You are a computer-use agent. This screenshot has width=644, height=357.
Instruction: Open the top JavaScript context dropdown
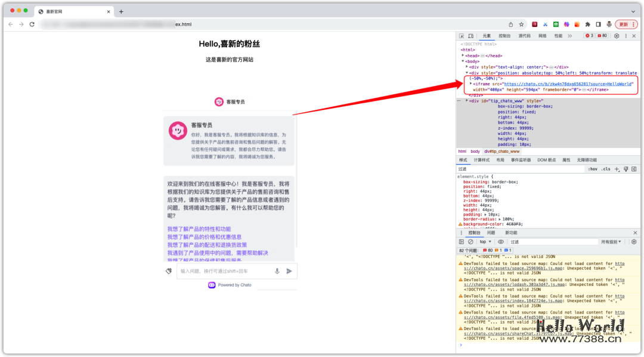[486, 242]
